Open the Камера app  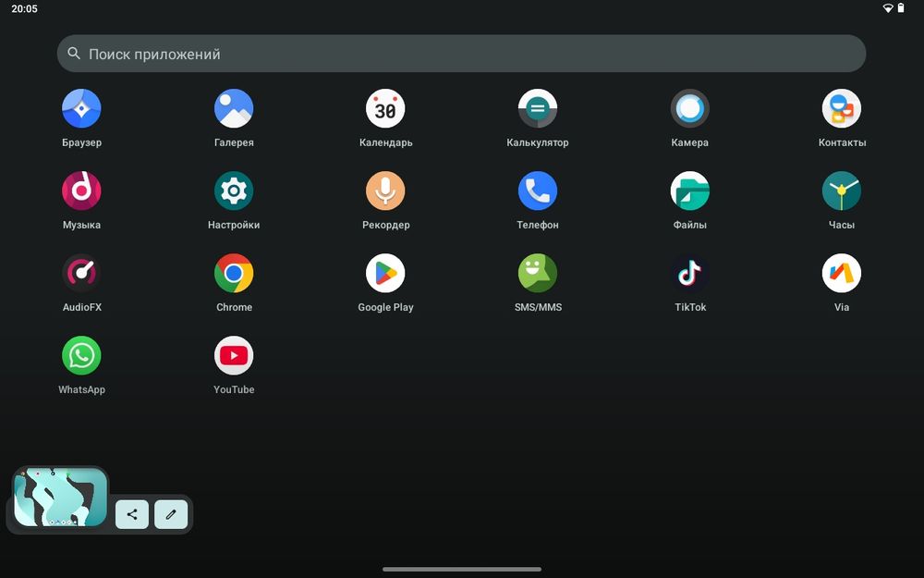pos(689,108)
